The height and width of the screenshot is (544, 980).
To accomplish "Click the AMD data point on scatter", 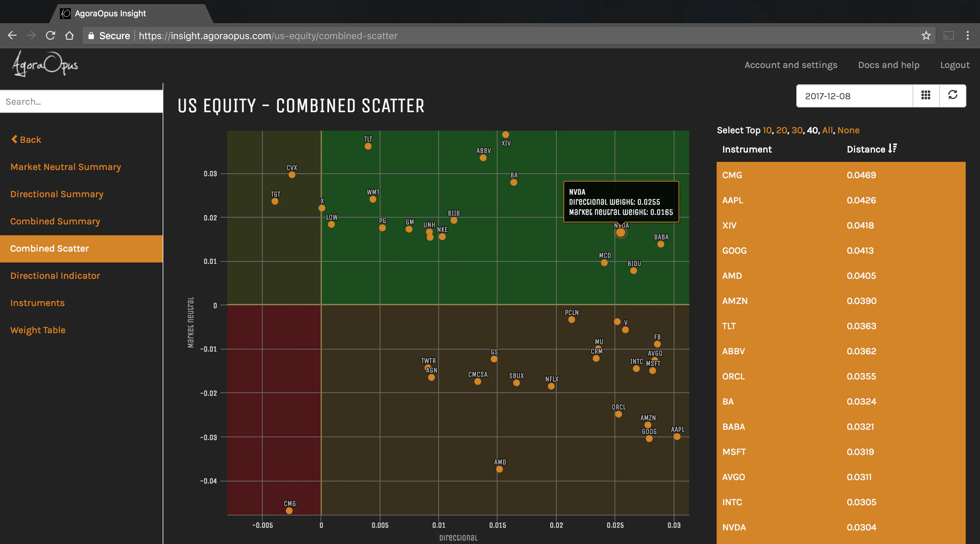I will click(500, 469).
